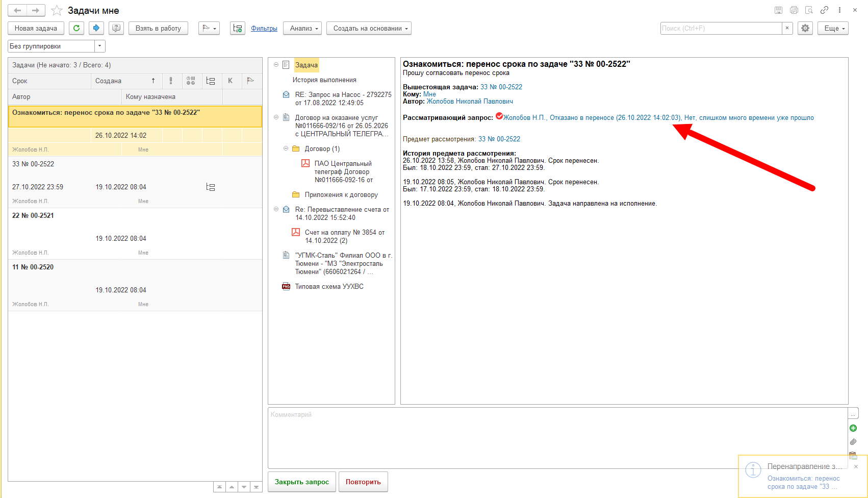Open the help question-mark icon

116,28
